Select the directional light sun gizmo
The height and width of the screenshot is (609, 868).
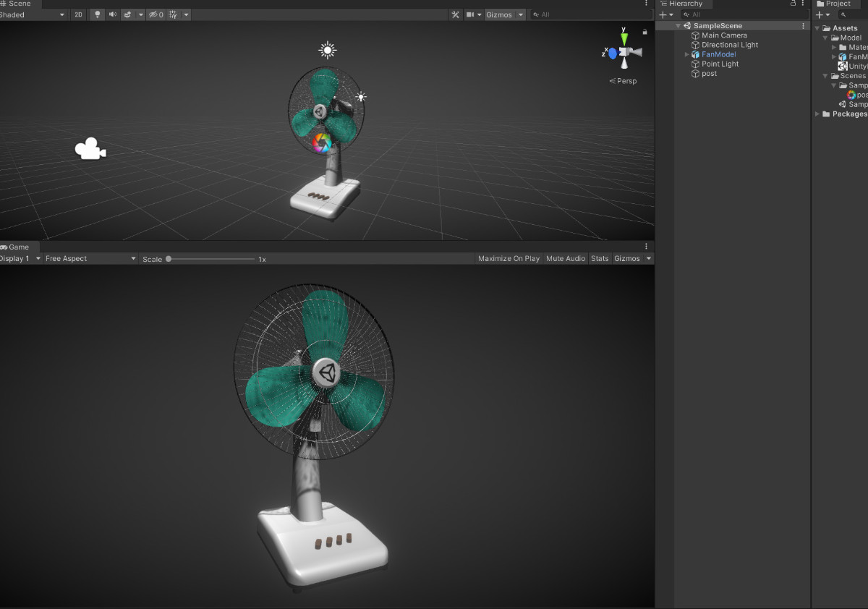pos(328,50)
